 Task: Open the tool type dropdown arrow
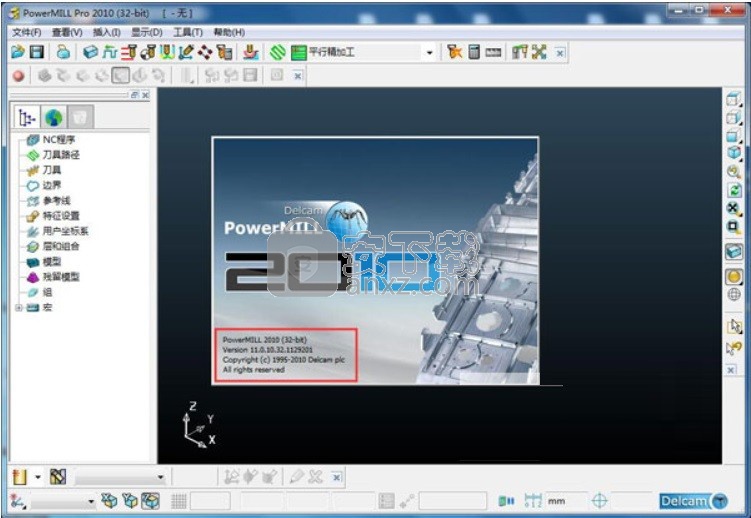click(x=38, y=477)
